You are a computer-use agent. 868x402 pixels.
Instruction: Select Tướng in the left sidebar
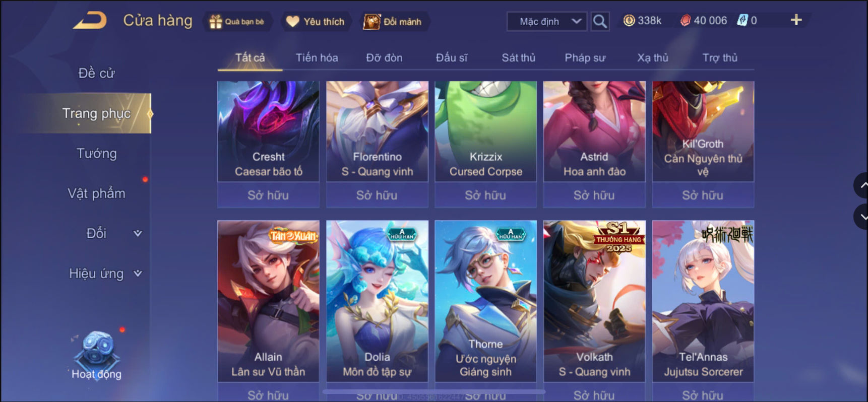(97, 153)
